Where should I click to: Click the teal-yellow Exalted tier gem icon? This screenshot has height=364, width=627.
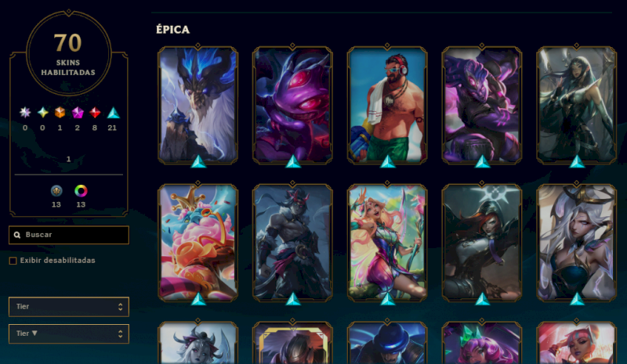[x=43, y=113]
